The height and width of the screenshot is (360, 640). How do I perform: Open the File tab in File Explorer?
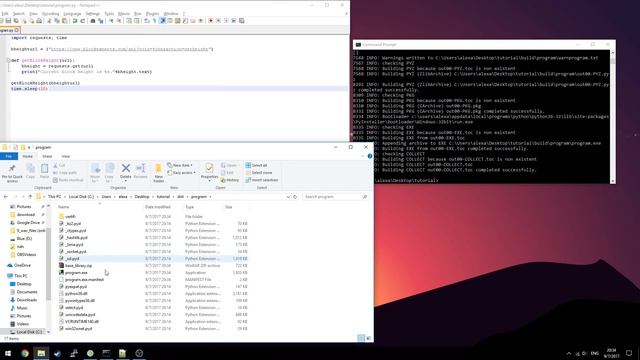9,156
